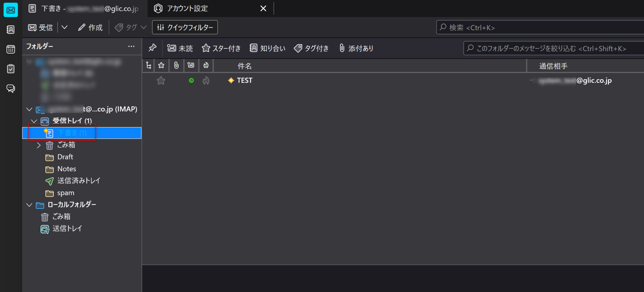Sort by the attachment column header
The height and width of the screenshot is (292, 644).
[176, 66]
